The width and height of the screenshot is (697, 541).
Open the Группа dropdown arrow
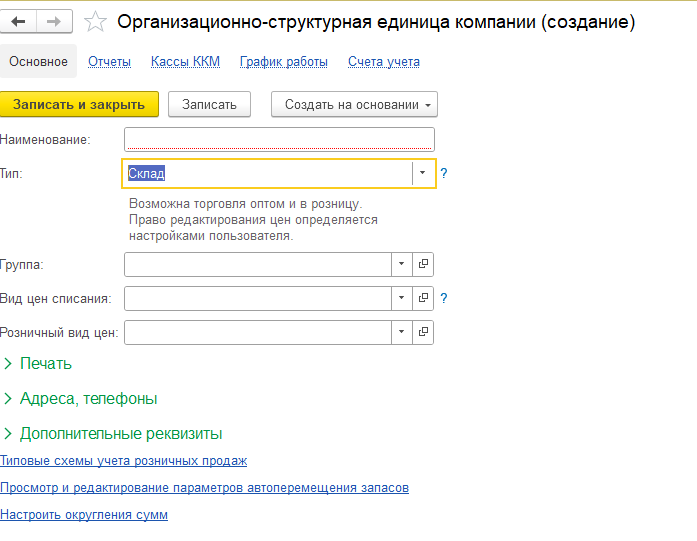(x=402, y=264)
